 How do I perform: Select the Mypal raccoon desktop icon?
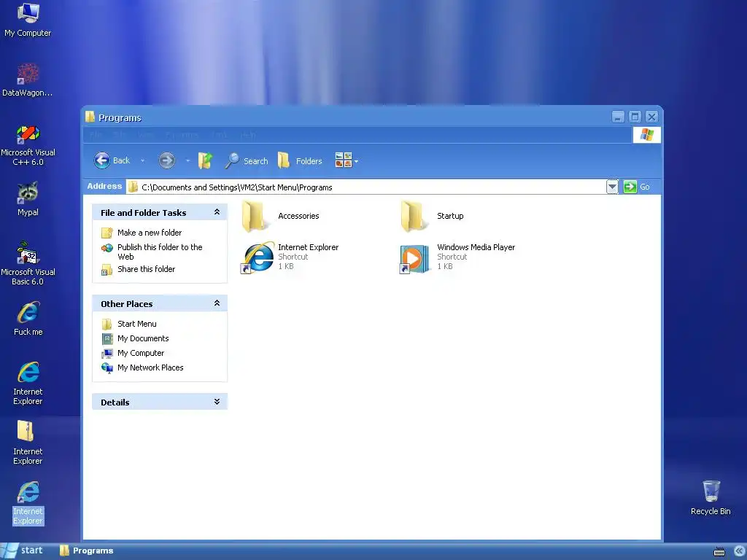point(28,199)
